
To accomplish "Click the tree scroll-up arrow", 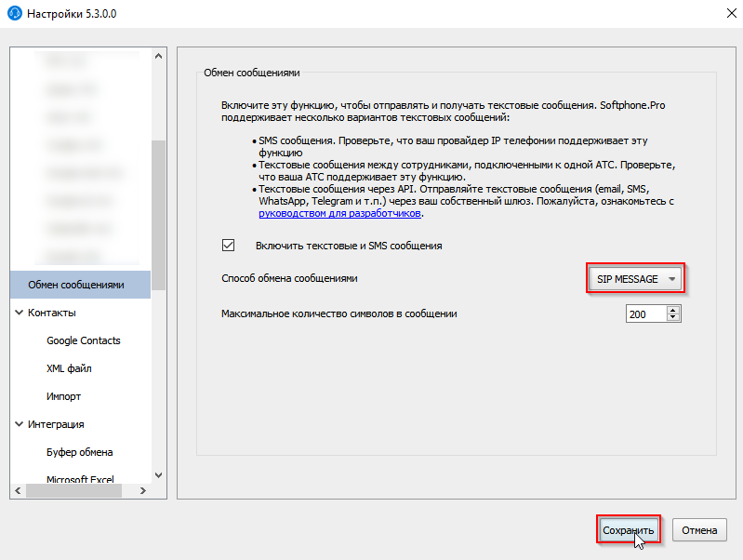I will pos(159,56).
